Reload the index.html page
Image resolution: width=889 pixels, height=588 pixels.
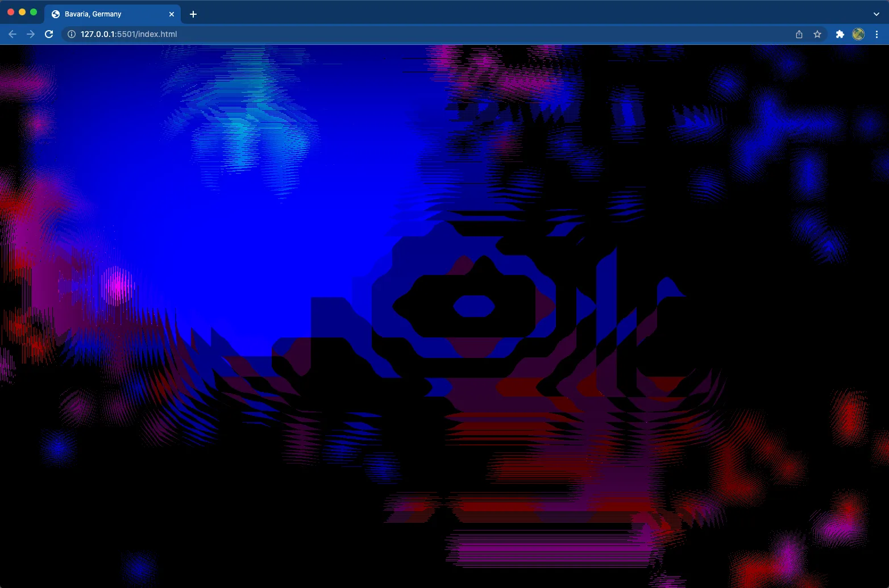point(49,34)
